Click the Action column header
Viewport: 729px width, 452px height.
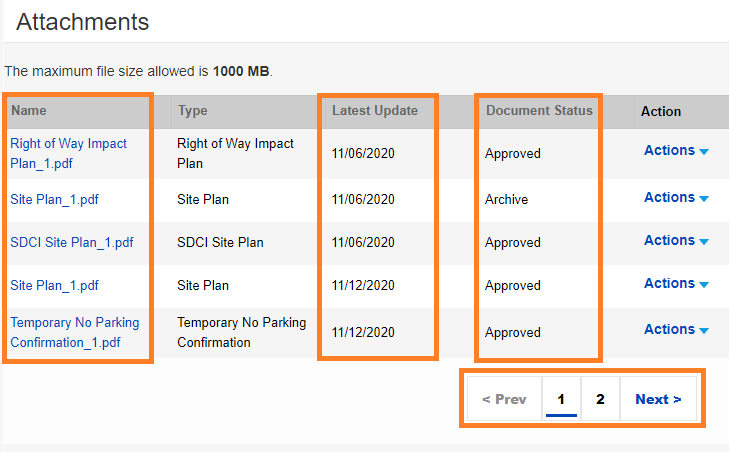pyautogui.click(x=661, y=111)
